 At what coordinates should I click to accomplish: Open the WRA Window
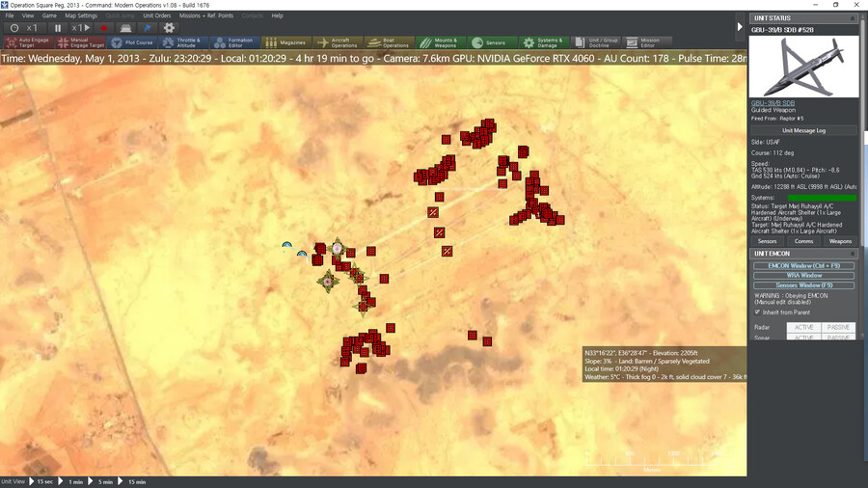click(x=803, y=276)
